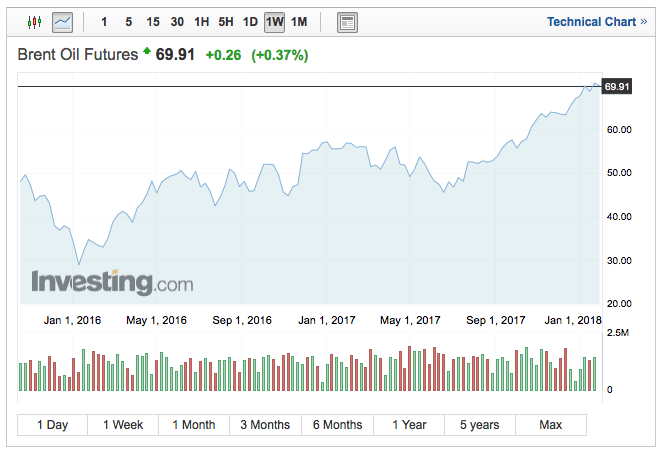
Task: Set interval to 1H
Action: click(x=202, y=21)
